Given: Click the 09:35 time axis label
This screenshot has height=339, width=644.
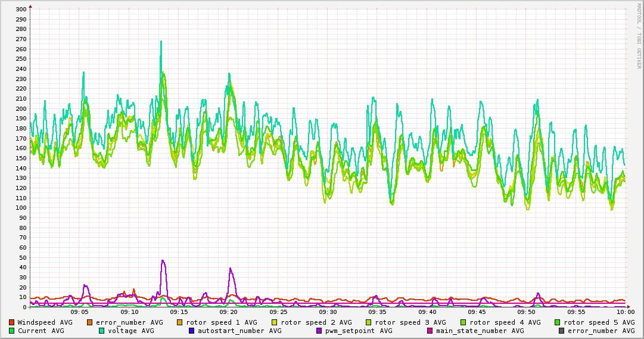Looking at the screenshot, I should [x=378, y=312].
